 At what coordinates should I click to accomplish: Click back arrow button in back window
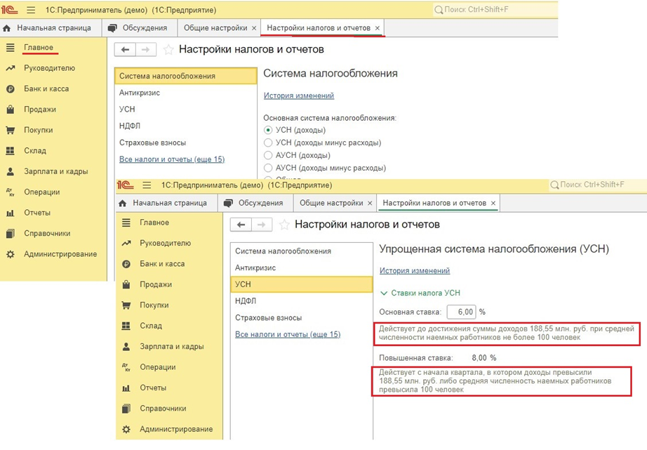coord(125,50)
